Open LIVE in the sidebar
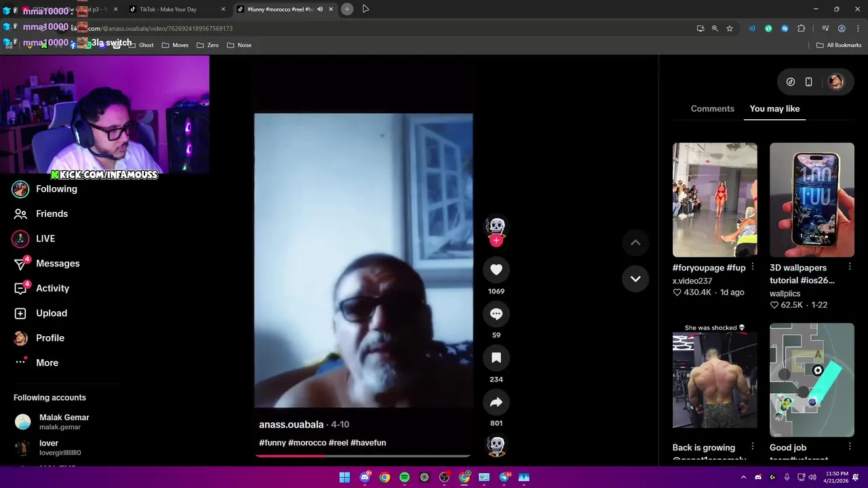868x488 pixels. [x=34, y=239]
